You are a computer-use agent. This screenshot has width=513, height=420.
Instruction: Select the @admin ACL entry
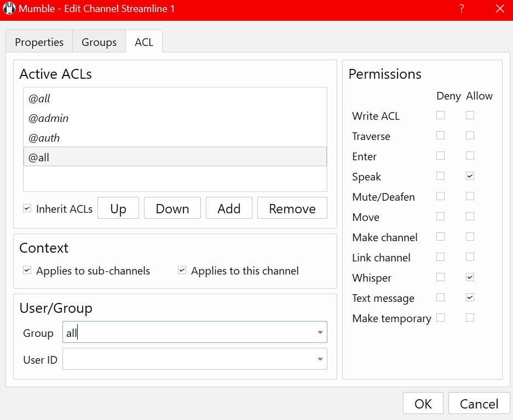[x=49, y=118]
